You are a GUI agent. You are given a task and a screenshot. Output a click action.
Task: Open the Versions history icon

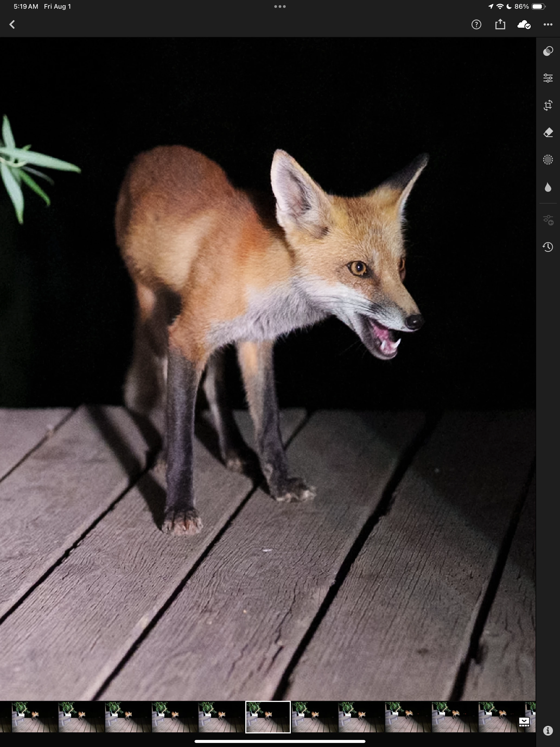click(x=548, y=247)
